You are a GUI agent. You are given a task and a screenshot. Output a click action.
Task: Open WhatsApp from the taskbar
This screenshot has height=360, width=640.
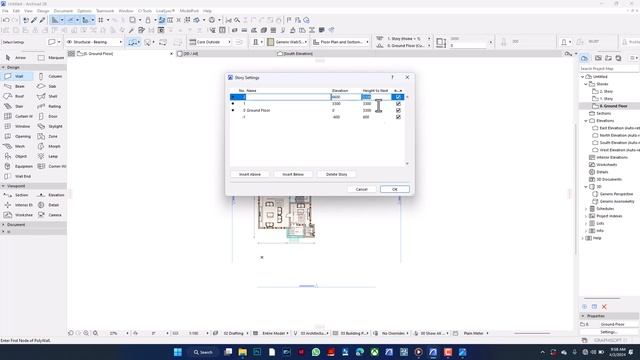point(316,352)
